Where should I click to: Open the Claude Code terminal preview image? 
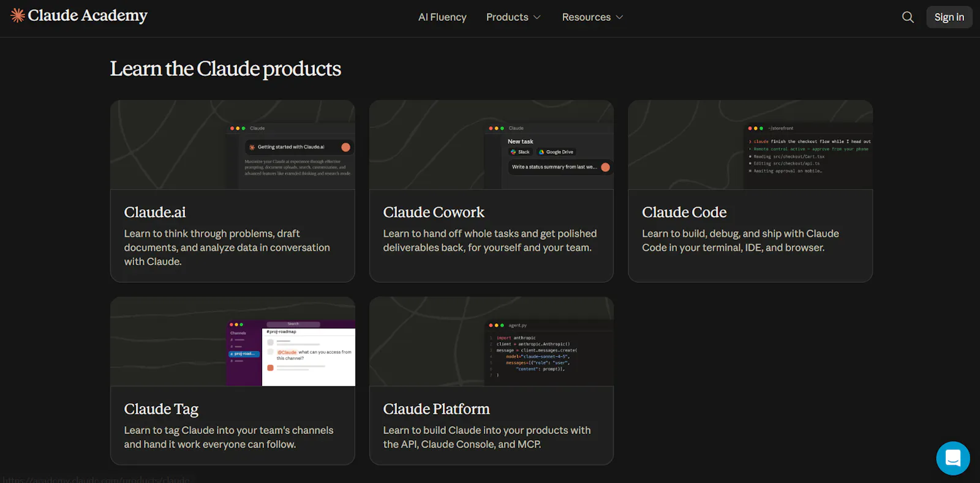click(750, 145)
